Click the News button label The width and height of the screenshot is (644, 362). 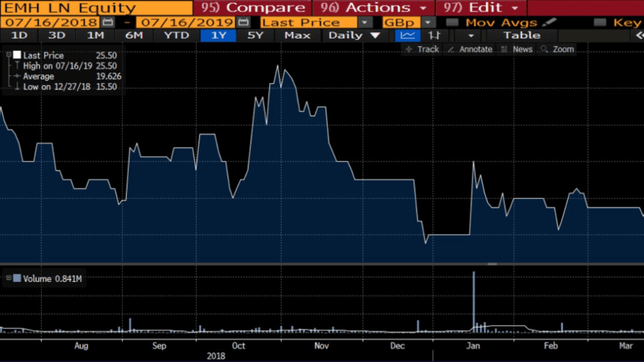[x=523, y=50]
